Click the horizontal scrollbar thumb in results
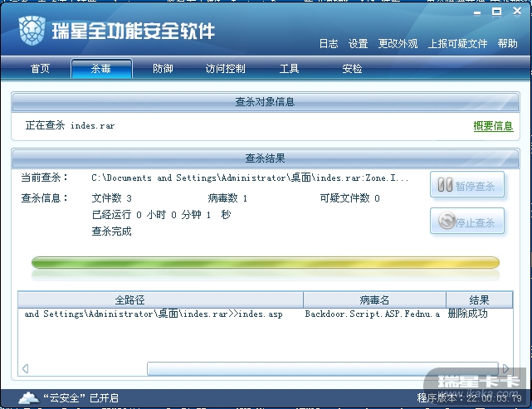The image size is (532, 409). pyautogui.click(x=322, y=368)
